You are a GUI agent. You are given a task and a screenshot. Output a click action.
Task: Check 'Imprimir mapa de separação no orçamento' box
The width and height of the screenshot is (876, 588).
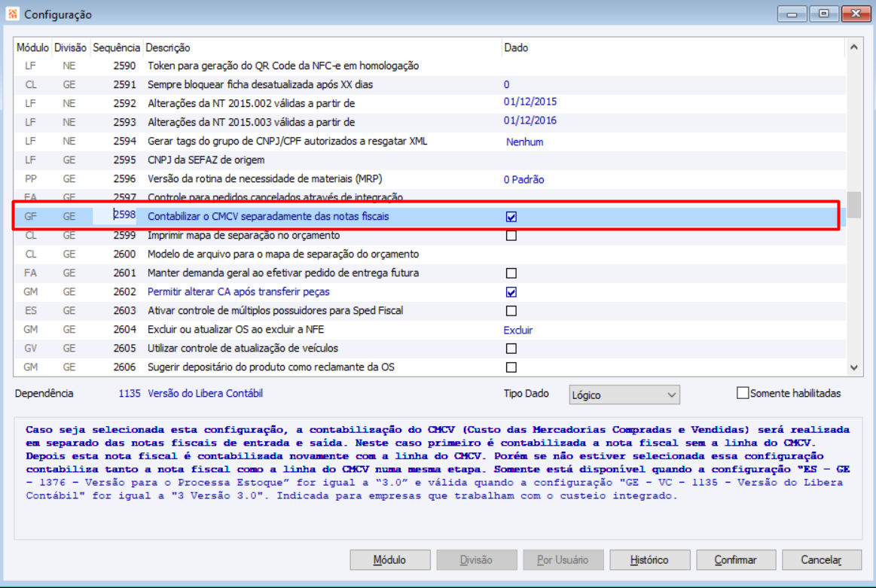pyautogui.click(x=511, y=236)
